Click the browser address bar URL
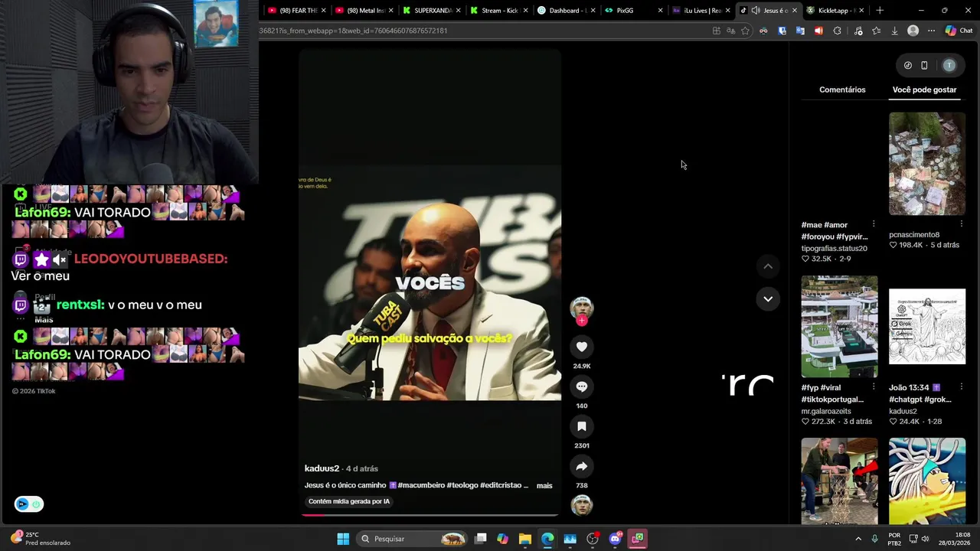 pyautogui.click(x=354, y=31)
